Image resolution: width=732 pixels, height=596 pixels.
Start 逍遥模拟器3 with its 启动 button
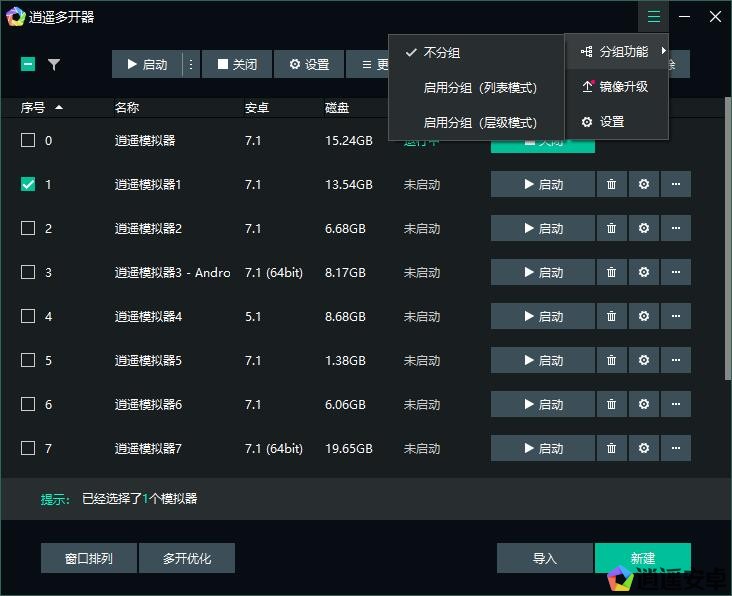coord(542,273)
